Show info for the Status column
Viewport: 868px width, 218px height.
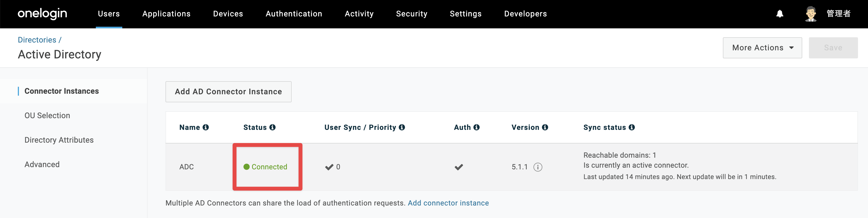(272, 127)
